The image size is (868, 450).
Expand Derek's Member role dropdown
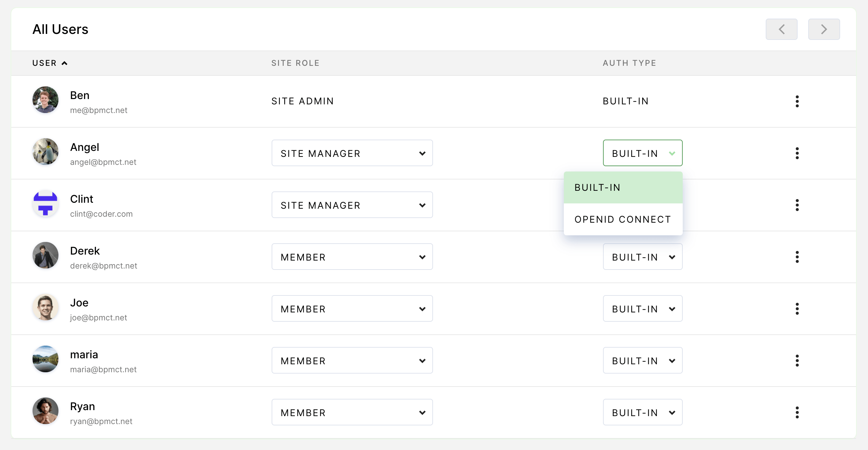point(352,257)
